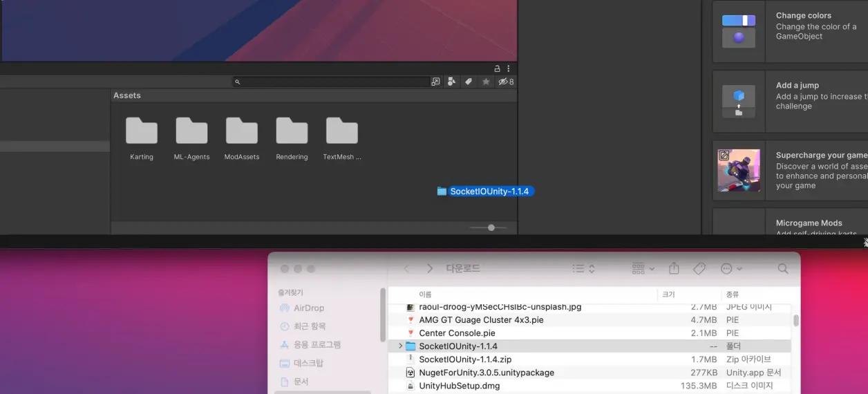This screenshot has width=868, height=394.
Task: Select the ModAssets folder in Assets
Action: [x=242, y=139]
